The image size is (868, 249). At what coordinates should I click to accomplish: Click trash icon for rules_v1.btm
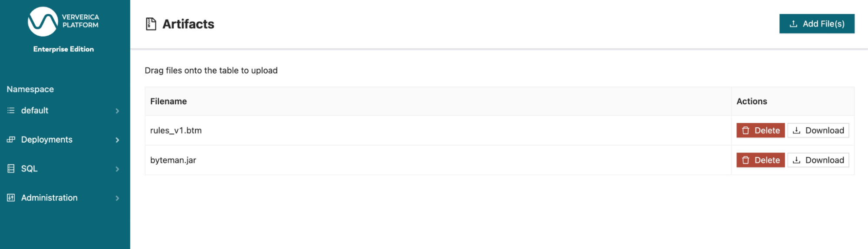click(746, 130)
